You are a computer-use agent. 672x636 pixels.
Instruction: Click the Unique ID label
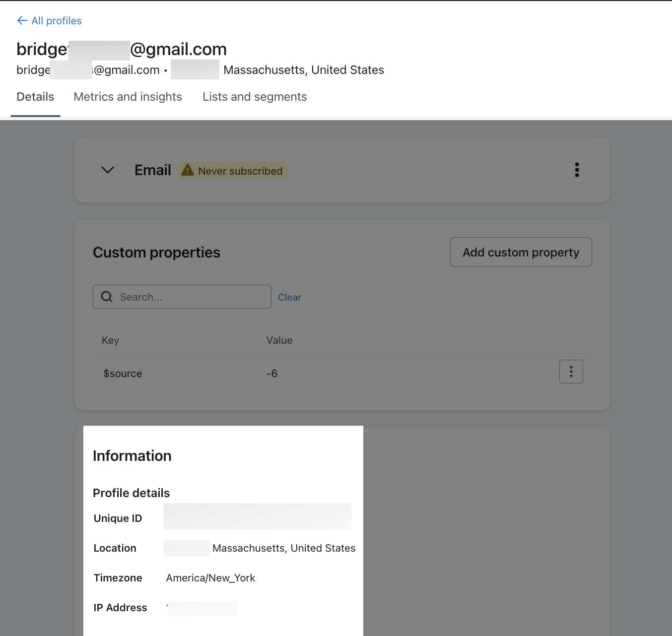pyautogui.click(x=118, y=518)
